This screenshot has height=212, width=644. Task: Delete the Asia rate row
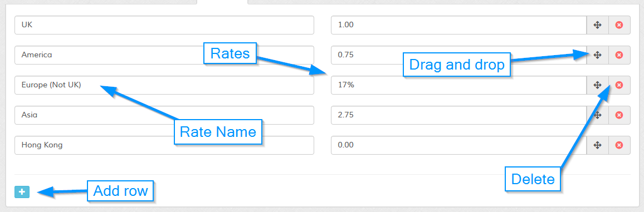[619, 115]
